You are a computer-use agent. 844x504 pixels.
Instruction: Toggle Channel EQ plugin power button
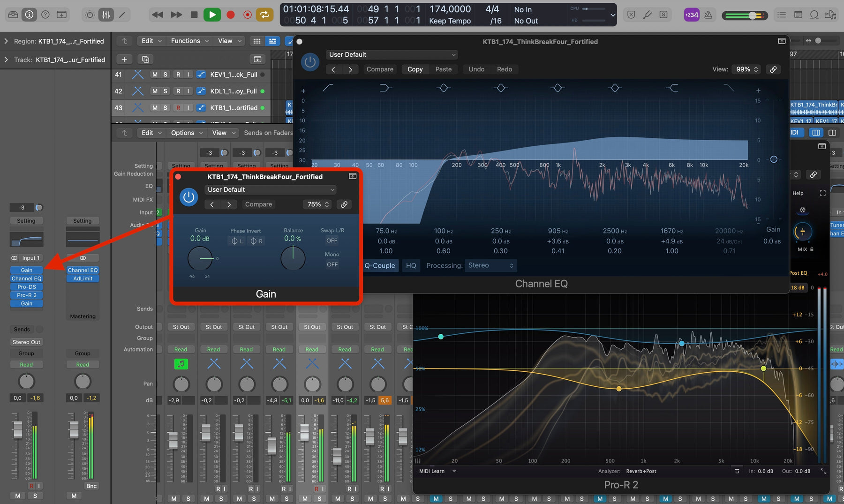pyautogui.click(x=310, y=62)
